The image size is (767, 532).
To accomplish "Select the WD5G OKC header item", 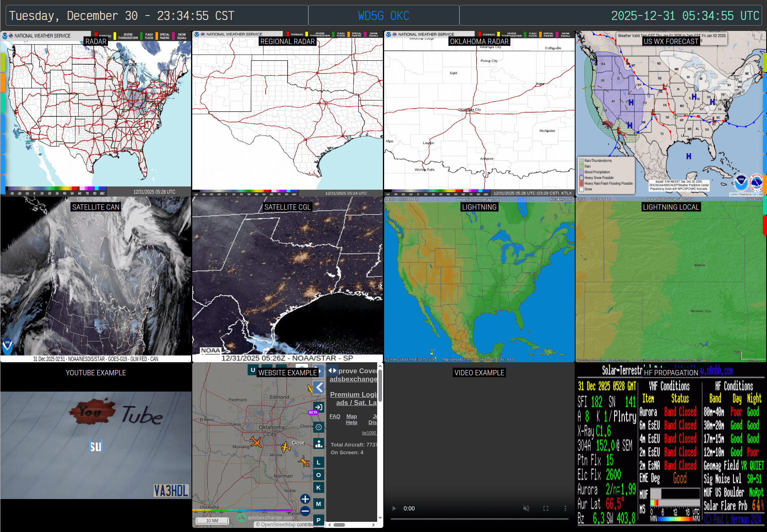I will [383, 16].
